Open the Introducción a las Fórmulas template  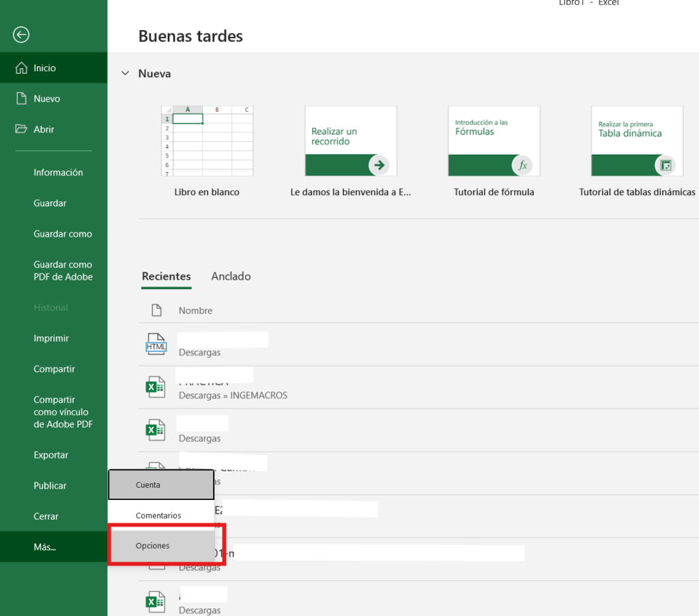(x=494, y=141)
